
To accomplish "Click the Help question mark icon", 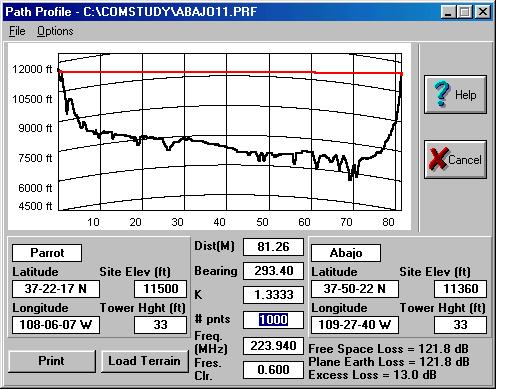I will tap(442, 94).
